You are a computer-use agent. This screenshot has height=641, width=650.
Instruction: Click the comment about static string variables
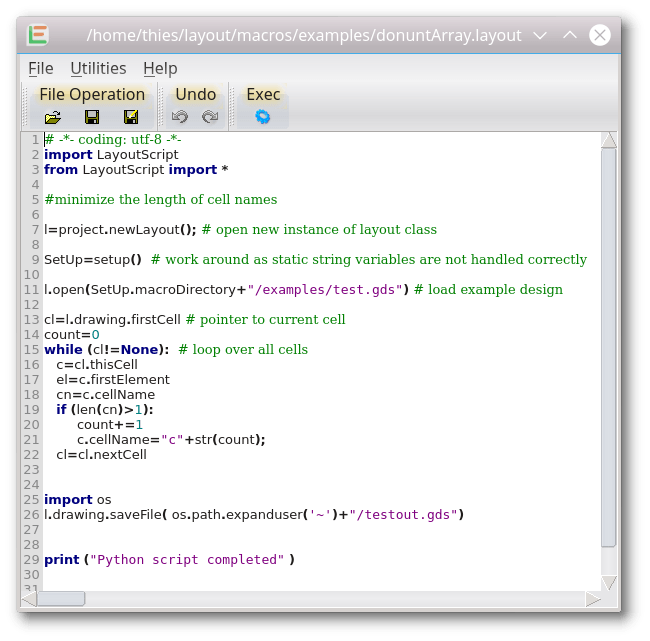tap(369, 260)
